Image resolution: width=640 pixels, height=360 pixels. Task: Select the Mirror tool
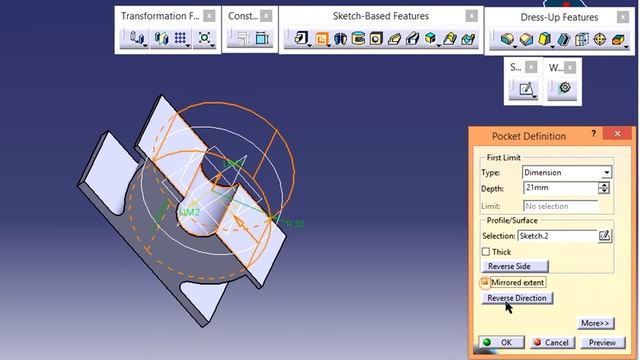[162, 38]
